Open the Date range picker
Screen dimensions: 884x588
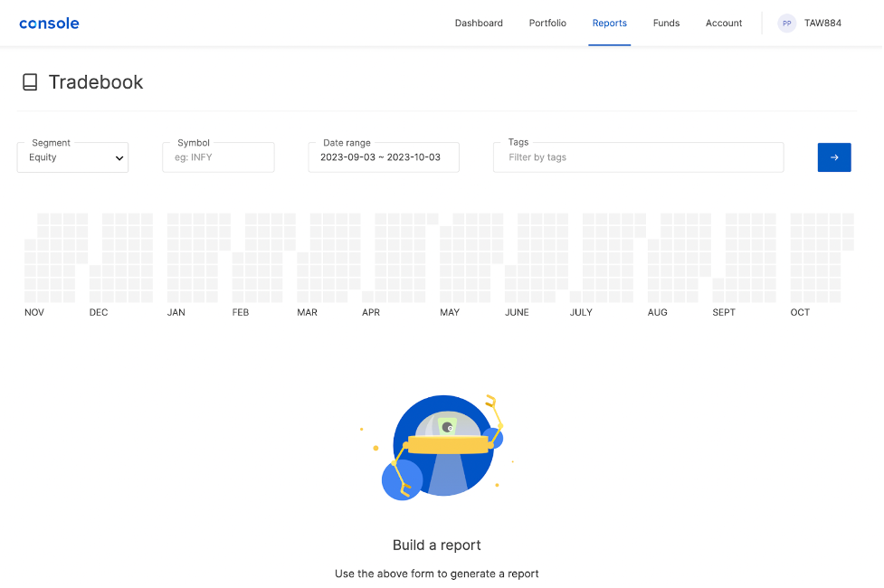384,157
